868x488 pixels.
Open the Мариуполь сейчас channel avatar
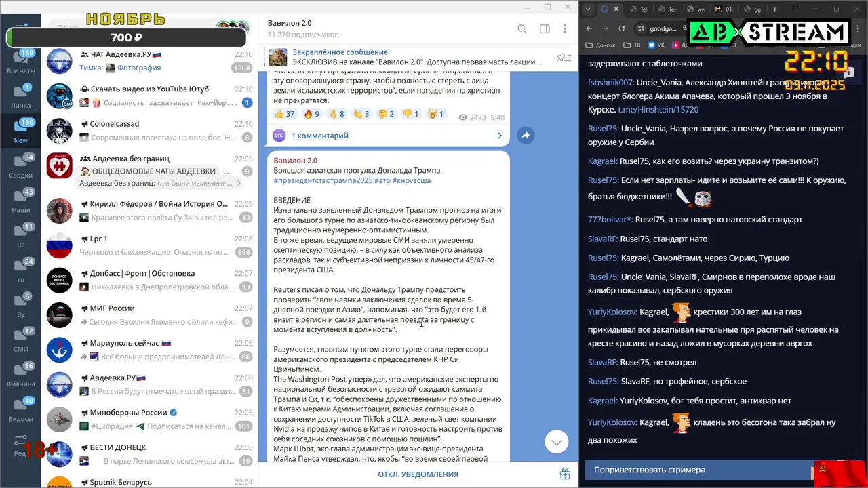60,350
